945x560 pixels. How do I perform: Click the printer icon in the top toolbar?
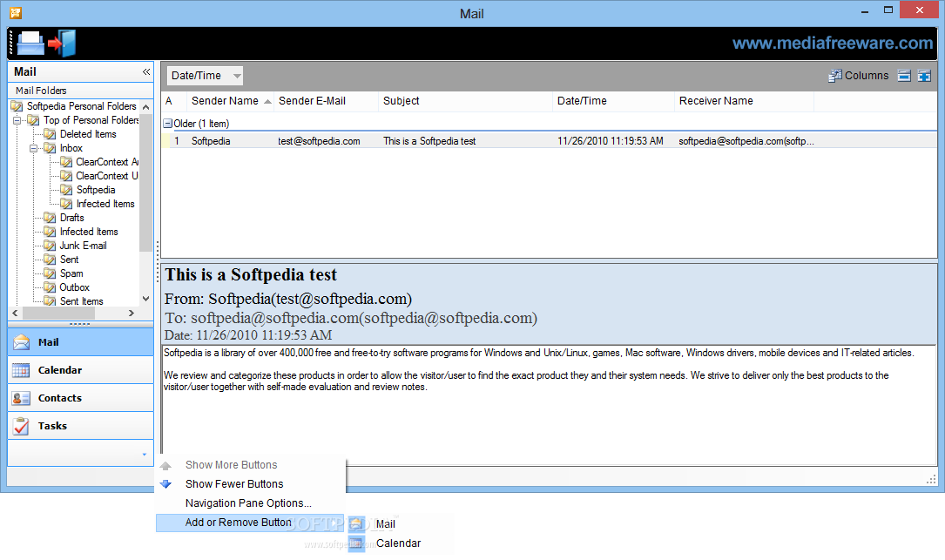point(30,44)
